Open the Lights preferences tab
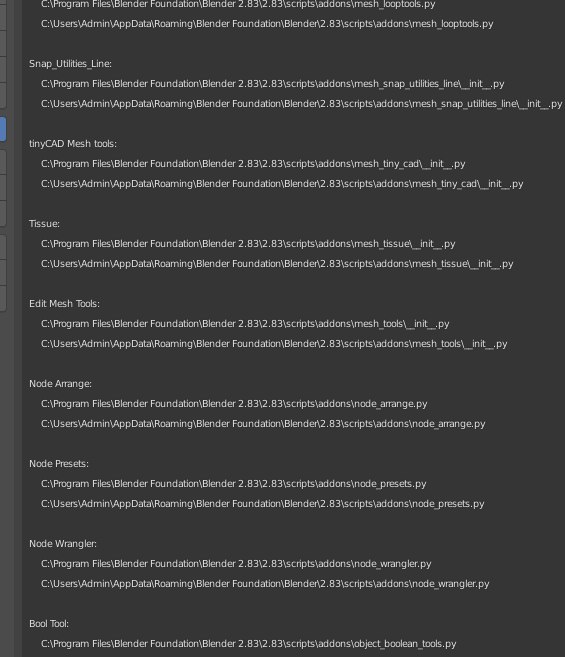This screenshot has height=657, width=565. (x=3, y=45)
